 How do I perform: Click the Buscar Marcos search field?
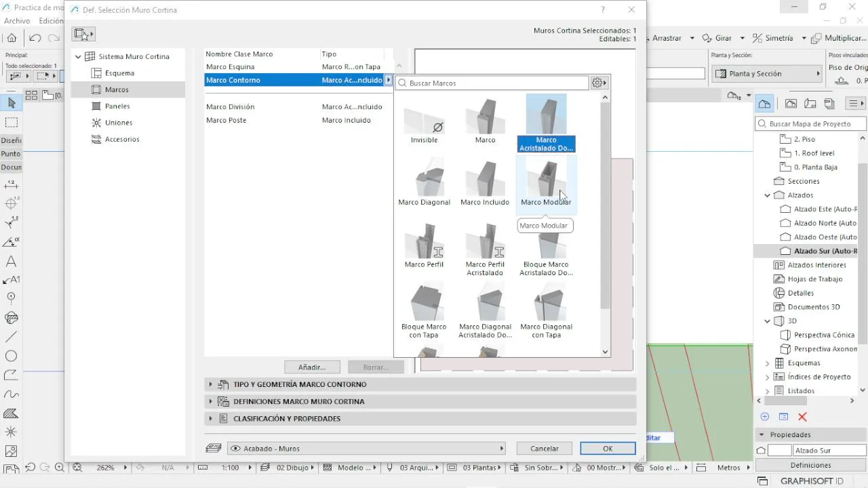point(492,83)
